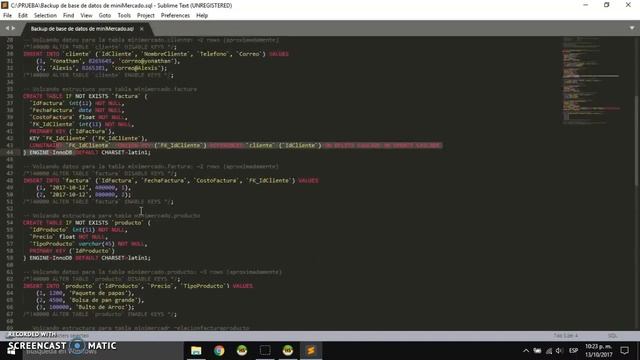Viewport: 640px width, 360px height.
Task: Launch Google Chrome from the taskbar
Action: click(219, 351)
